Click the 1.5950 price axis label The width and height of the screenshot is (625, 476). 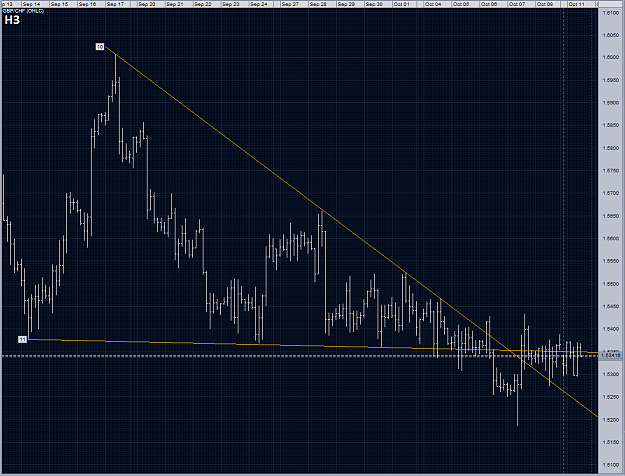point(610,80)
